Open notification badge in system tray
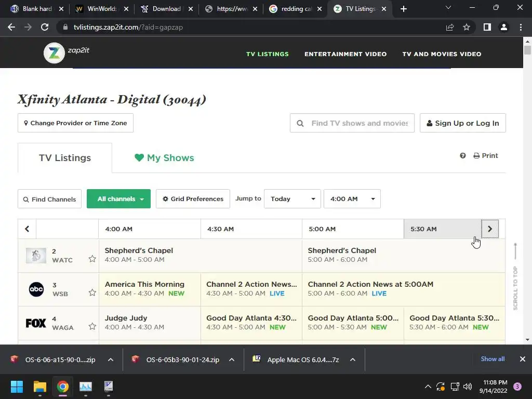532x399 pixels. point(517,387)
